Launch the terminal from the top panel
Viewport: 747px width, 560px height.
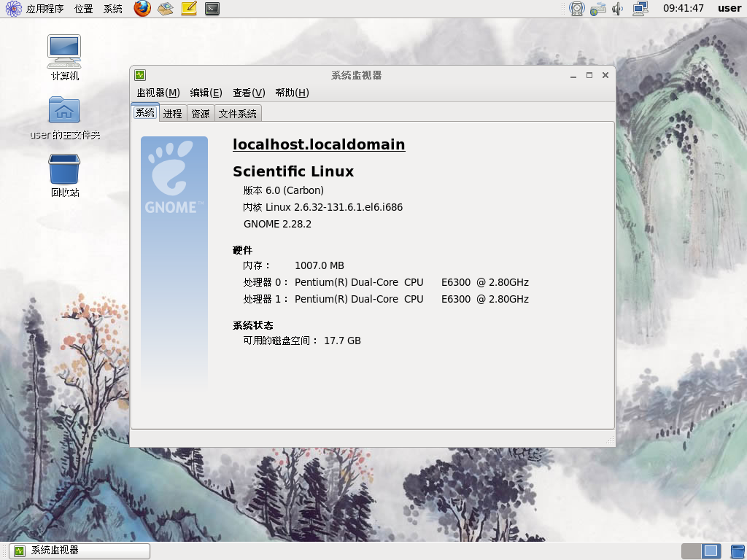click(212, 8)
